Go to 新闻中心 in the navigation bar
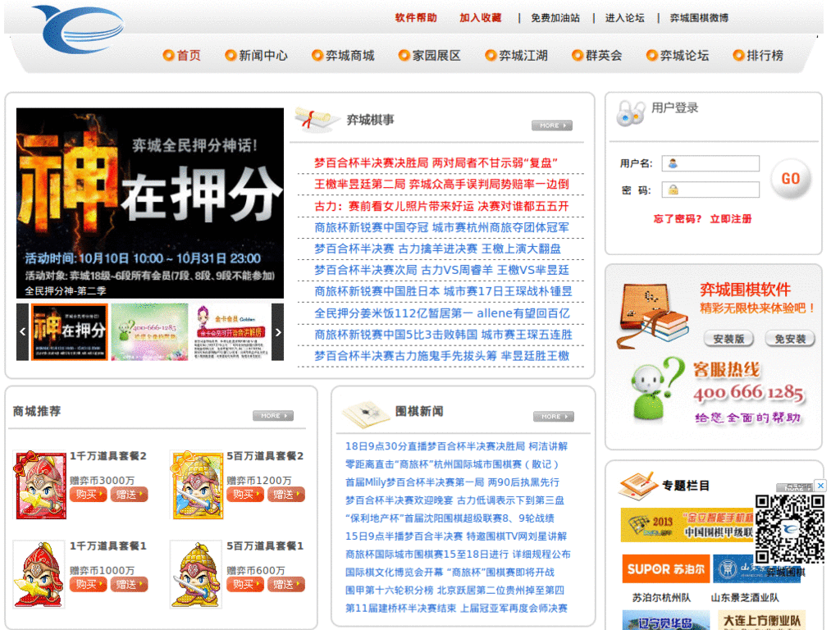The width and height of the screenshot is (840, 630). [x=257, y=56]
